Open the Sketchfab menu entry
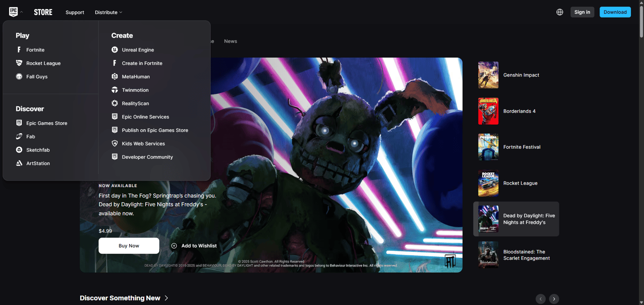The height and width of the screenshot is (305, 644). [x=38, y=150]
